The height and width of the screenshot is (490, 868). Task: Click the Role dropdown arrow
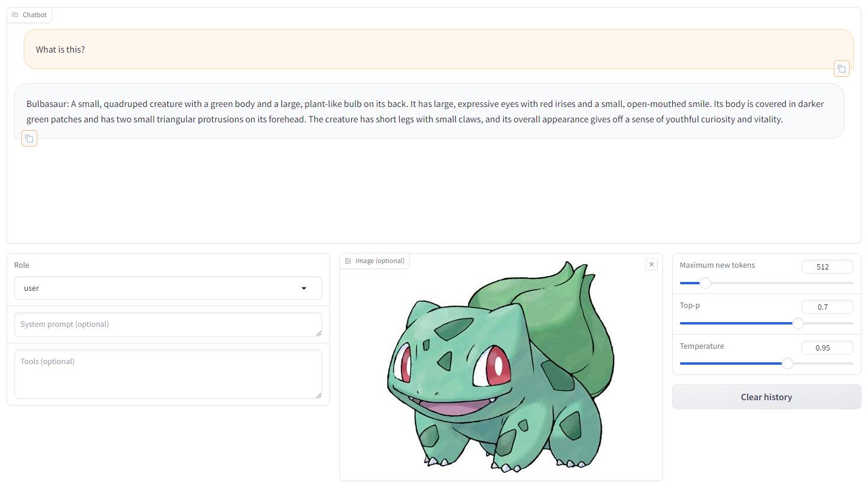304,288
